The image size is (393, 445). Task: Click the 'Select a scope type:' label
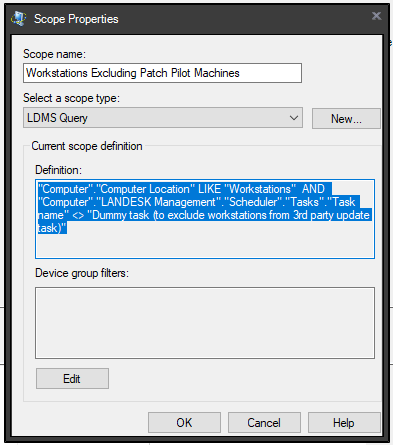pos(71,98)
